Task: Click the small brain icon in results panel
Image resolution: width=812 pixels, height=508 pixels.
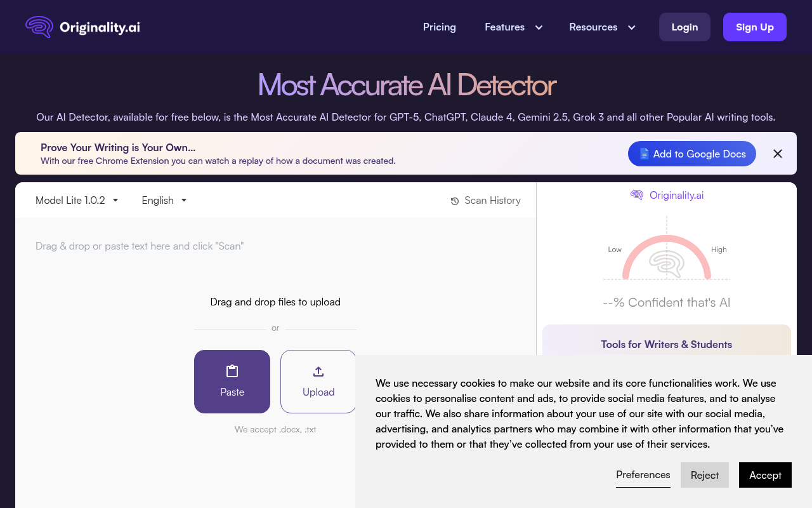Action: [637, 195]
